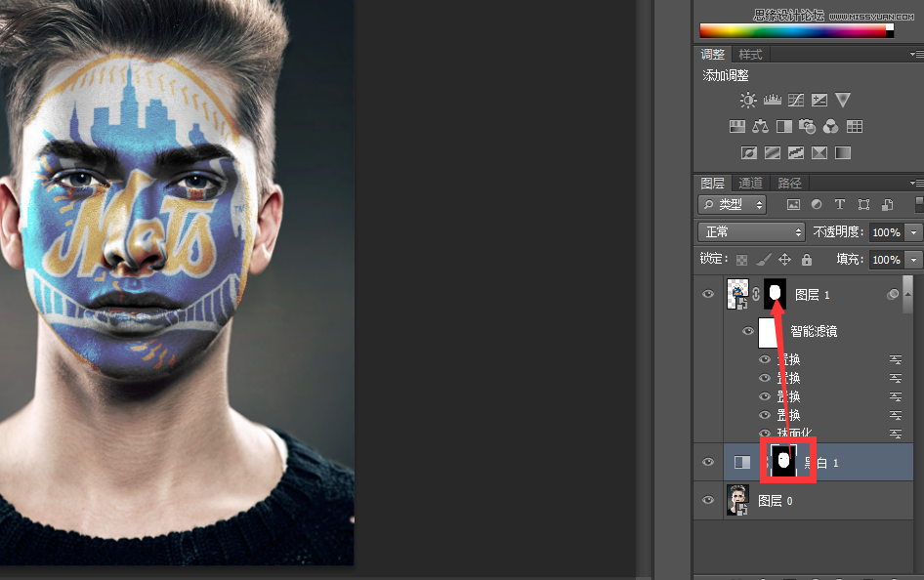
Task: Click the 填充 value field
Action: point(888,259)
